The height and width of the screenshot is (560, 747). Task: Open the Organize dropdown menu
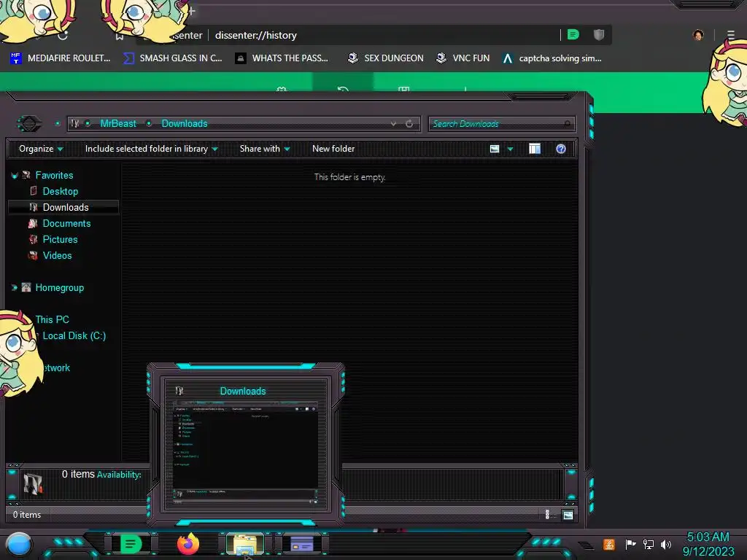pos(41,149)
